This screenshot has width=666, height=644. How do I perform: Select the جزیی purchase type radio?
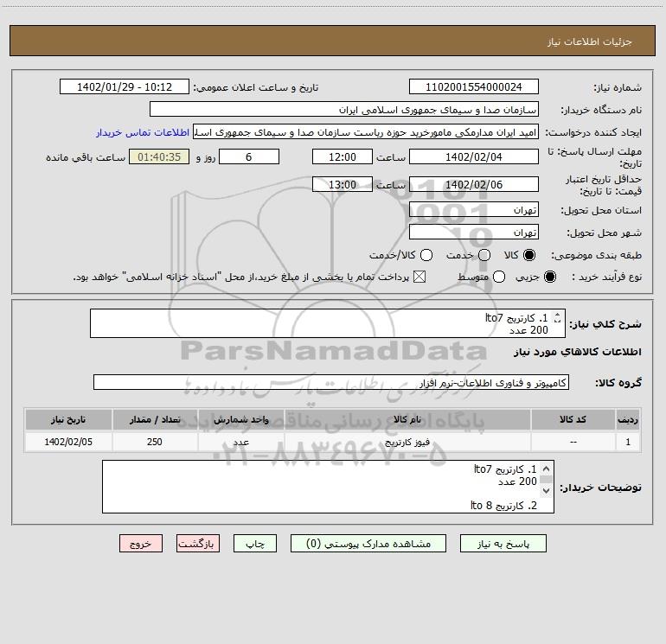click(549, 277)
